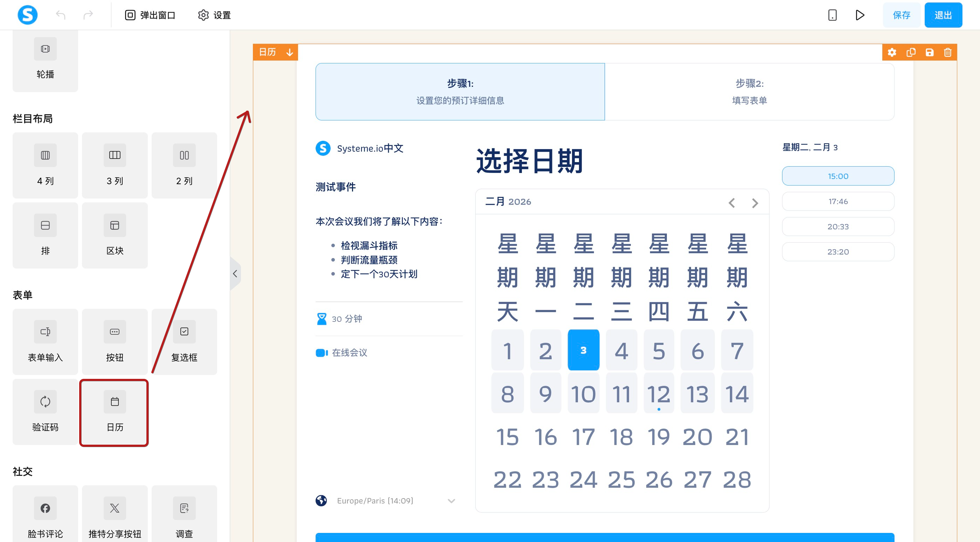Click the preview play icon
Screen dimensions: 980x542
pyautogui.click(x=860, y=15)
